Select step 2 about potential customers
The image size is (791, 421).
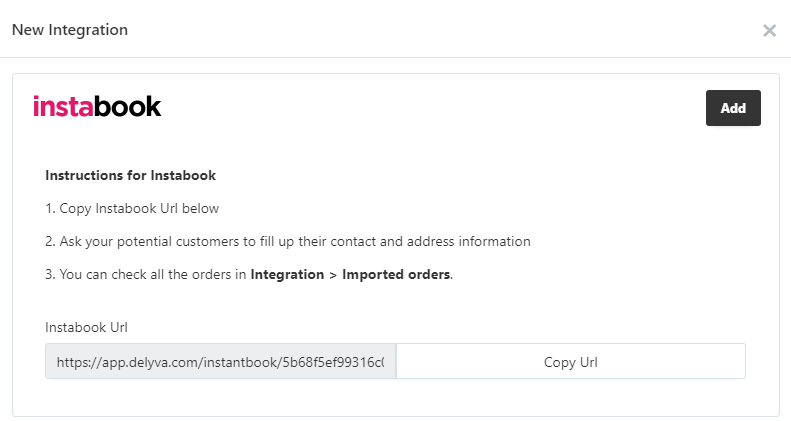coord(288,242)
